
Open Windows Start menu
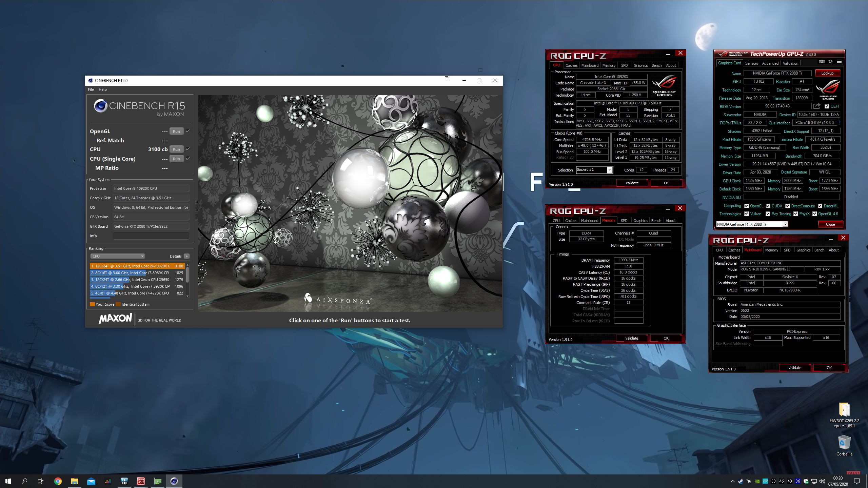click(x=8, y=481)
